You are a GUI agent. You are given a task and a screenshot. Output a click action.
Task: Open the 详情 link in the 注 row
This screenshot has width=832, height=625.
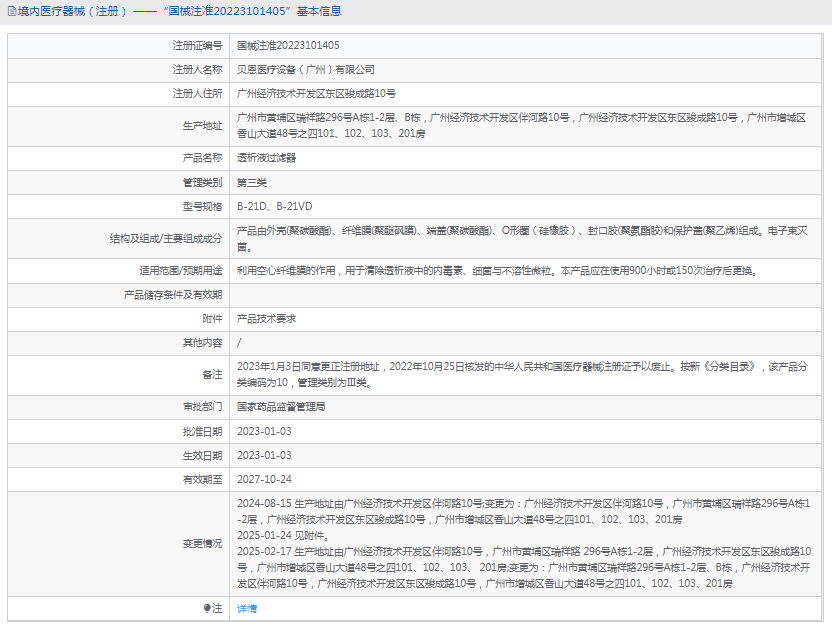pyautogui.click(x=247, y=609)
